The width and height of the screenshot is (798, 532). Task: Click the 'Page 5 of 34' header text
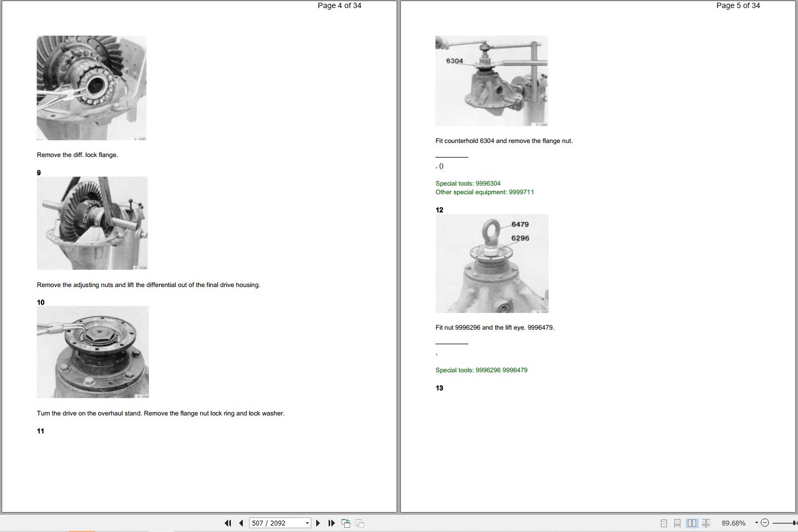(738, 5)
